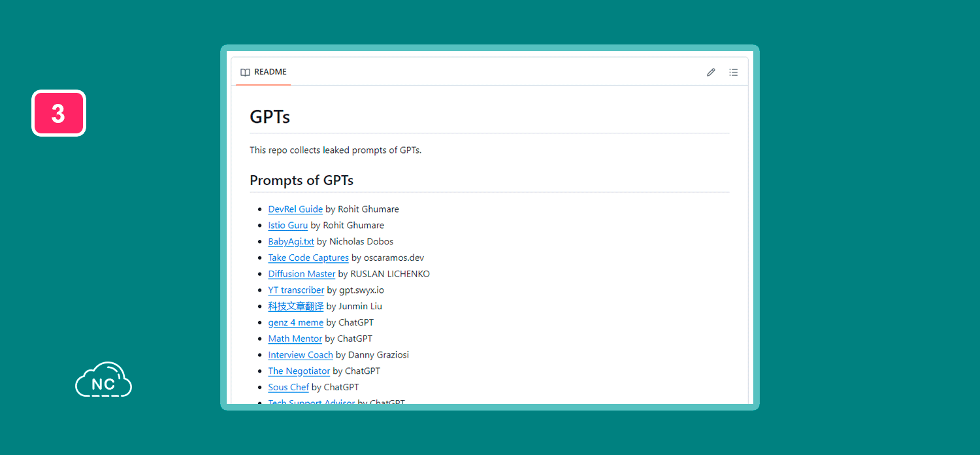Click the GPTs main heading
The height and width of the screenshot is (455, 980).
point(270,117)
